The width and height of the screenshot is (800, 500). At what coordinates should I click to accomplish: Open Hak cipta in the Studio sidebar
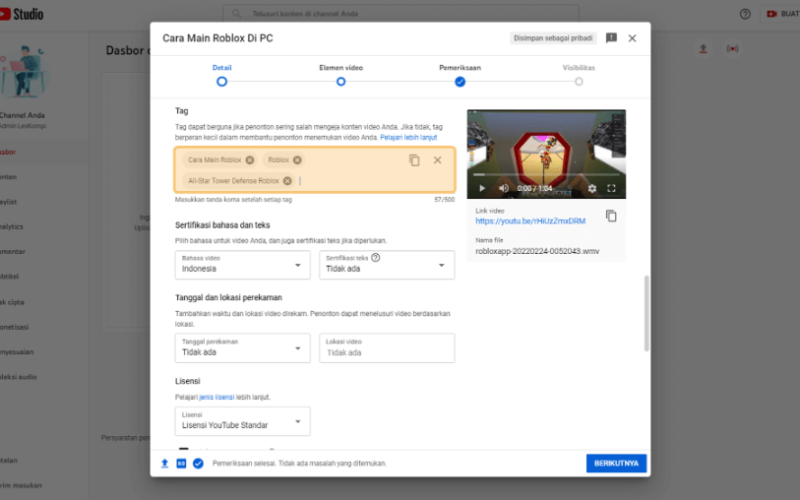(x=12, y=302)
